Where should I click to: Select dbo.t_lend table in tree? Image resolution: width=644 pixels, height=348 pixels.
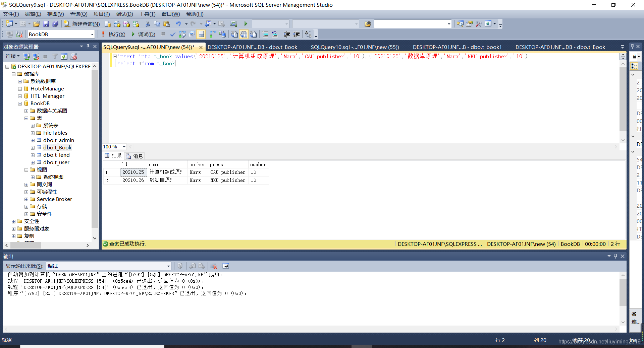[56, 155]
